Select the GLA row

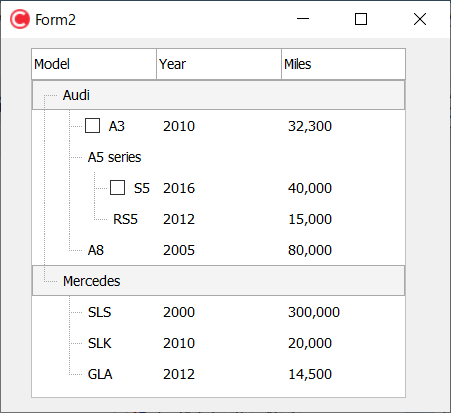pyautogui.click(x=219, y=374)
